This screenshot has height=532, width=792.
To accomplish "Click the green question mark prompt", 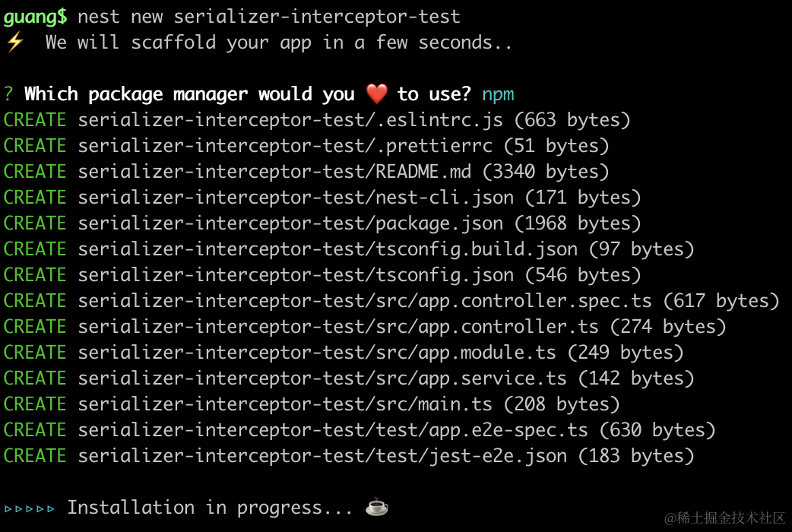I will tap(8, 94).
